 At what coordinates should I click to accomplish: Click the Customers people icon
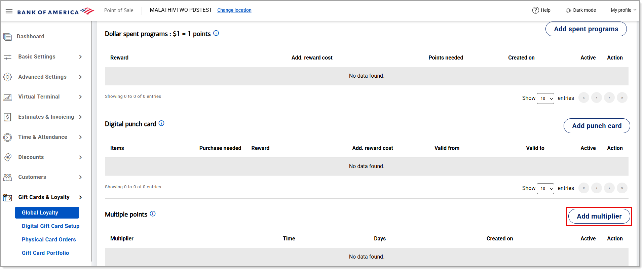click(7, 177)
